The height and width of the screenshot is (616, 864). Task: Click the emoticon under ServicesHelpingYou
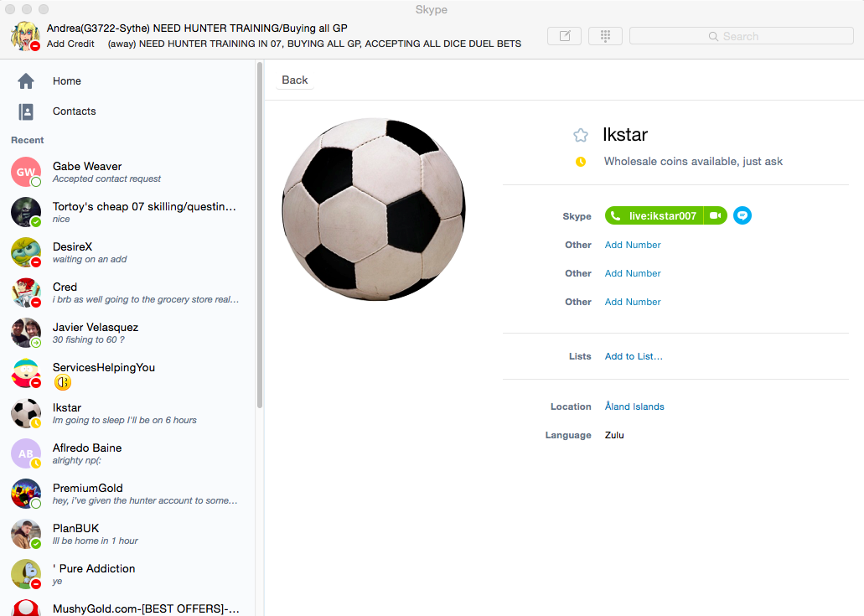62,382
